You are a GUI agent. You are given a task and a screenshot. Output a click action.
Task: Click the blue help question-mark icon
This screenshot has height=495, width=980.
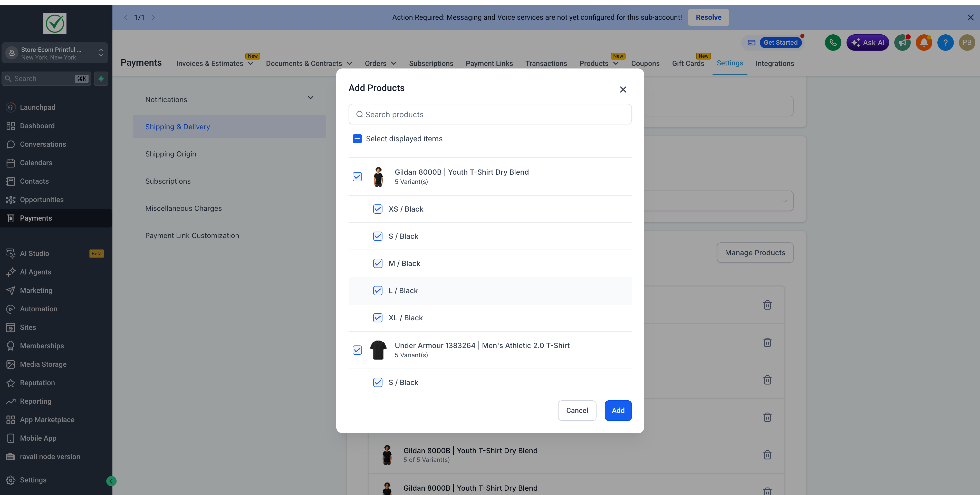click(945, 43)
